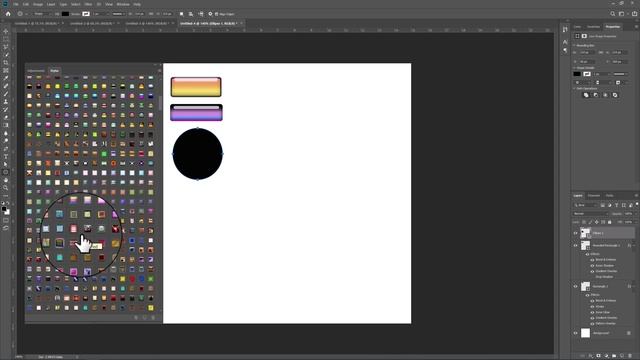Viewport: 640px width, 360px height.
Task: Switch to the Adjustments tab
Action: pyautogui.click(x=36, y=71)
